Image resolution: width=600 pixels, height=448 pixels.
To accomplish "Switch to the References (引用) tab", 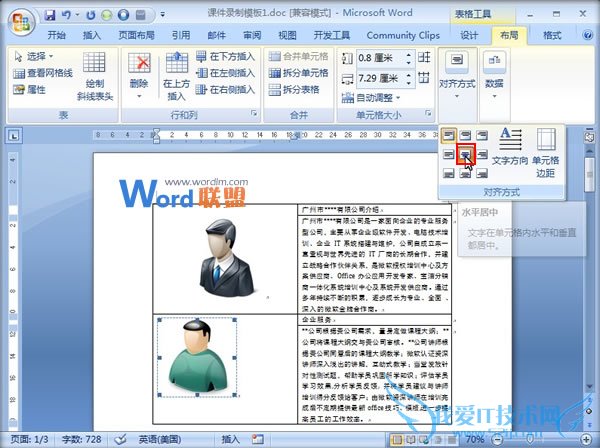I will (181, 36).
